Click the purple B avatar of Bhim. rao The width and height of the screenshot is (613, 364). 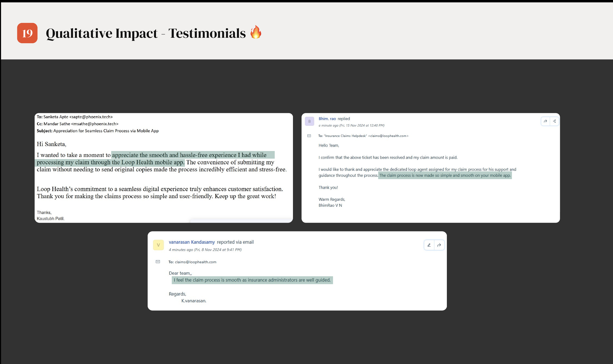click(309, 121)
